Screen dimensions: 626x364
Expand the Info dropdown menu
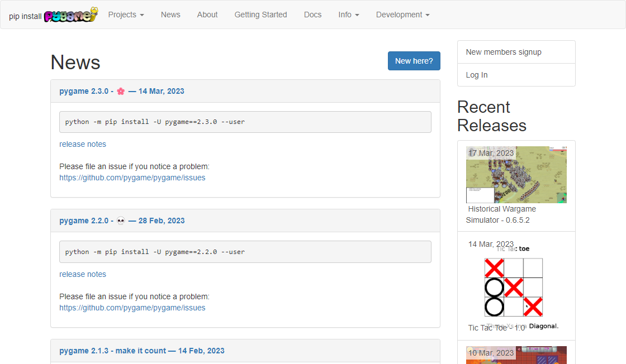tap(348, 15)
